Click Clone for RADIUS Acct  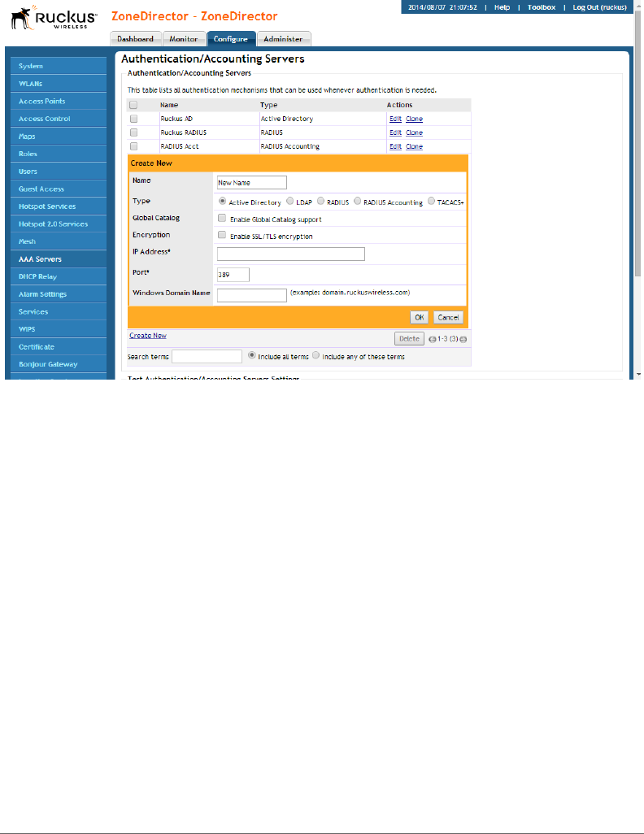[414, 146]
